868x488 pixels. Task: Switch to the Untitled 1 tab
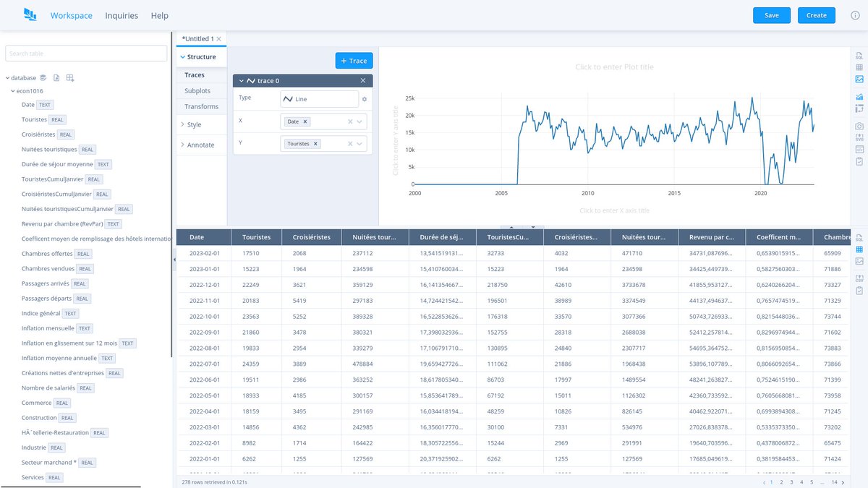pyautogui.click(x=197, y=39)
